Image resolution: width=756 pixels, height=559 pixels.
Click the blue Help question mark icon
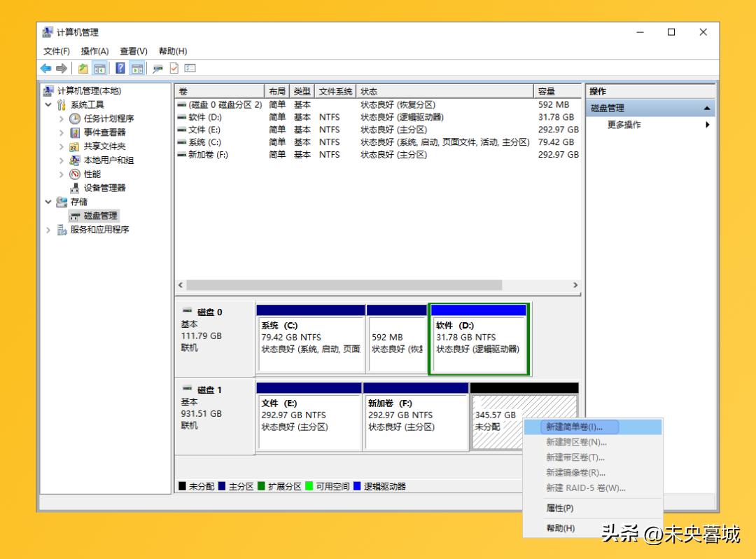120,68
